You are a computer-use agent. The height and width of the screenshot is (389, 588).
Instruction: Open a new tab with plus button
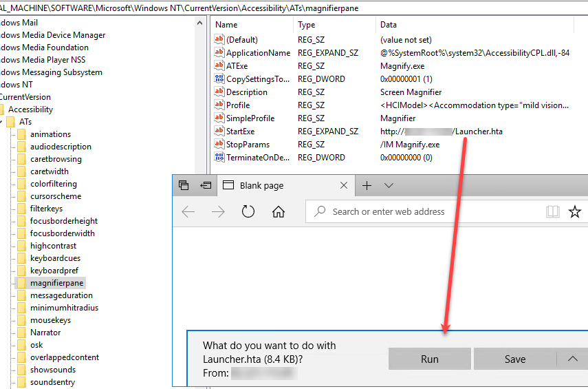click(x=367, y=185)
